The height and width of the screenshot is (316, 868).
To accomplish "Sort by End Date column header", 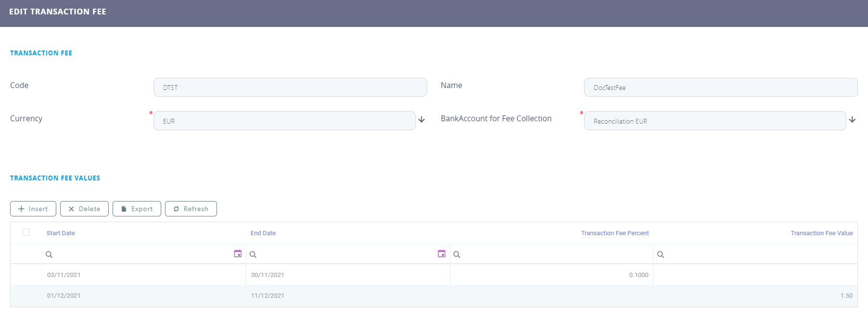I will 263,233.
